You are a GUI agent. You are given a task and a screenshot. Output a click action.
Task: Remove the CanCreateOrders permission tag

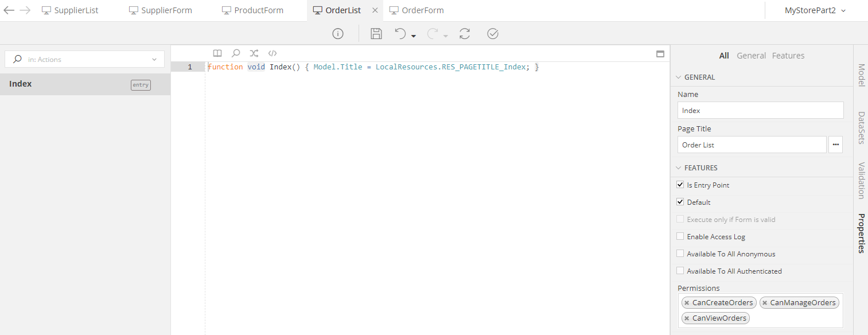687,303
